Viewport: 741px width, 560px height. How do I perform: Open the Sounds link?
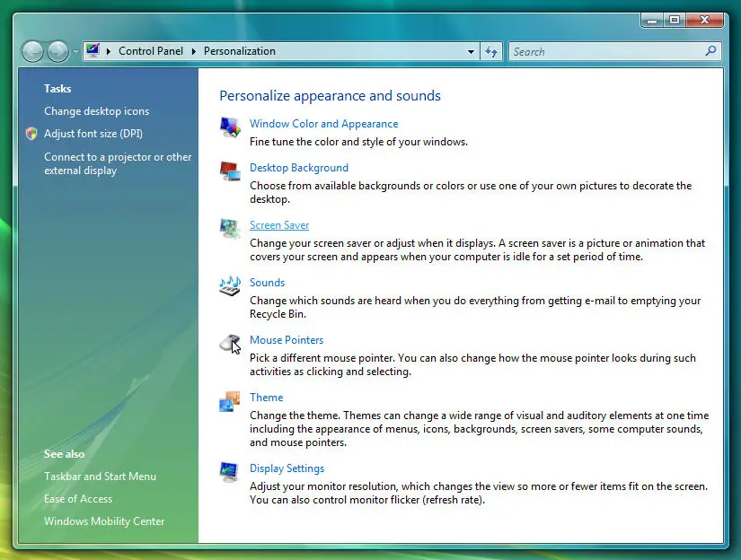point(267,283)
